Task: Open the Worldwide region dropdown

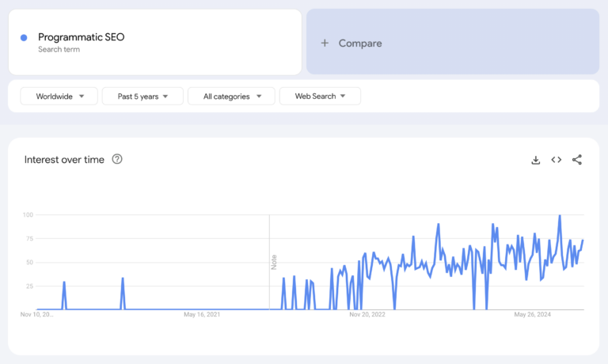Action: click(x=60, y=97)
